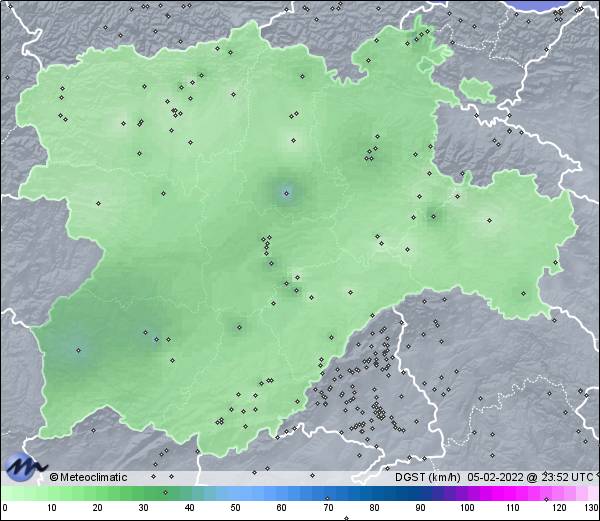The width and height of the screenshot is (600, 521).
Task: Select the DGST (km/h) label
Action: pyautogui.click(x=428, y=477)
